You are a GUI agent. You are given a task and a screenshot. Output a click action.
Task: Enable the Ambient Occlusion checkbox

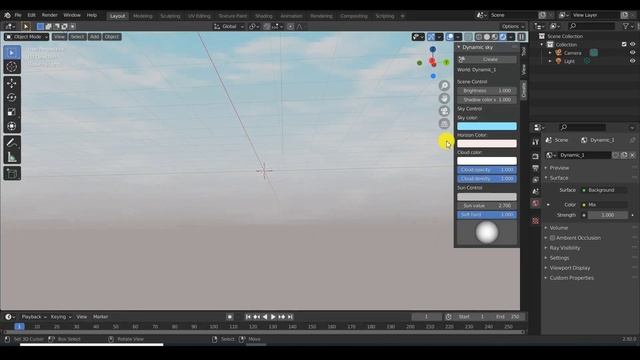coord(552,238)
